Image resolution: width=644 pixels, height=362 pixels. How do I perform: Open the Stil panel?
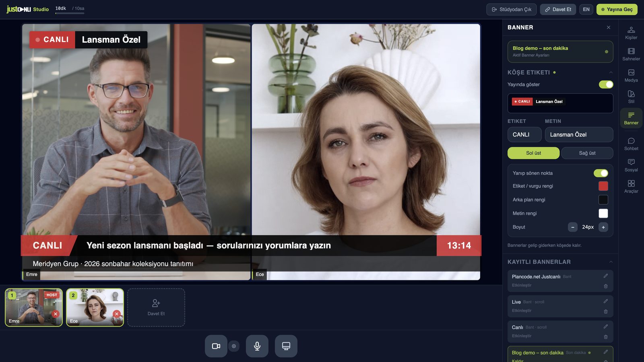(631, 97)
